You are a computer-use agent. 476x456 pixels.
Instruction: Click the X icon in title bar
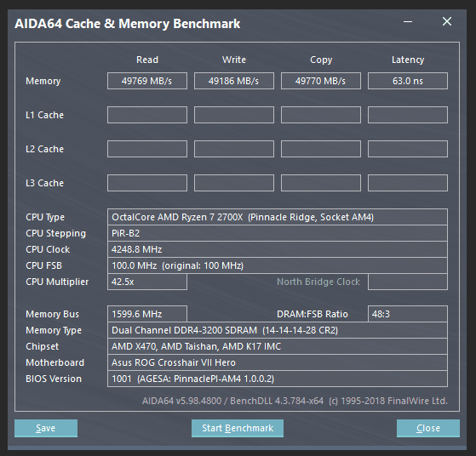click(447, 21)
